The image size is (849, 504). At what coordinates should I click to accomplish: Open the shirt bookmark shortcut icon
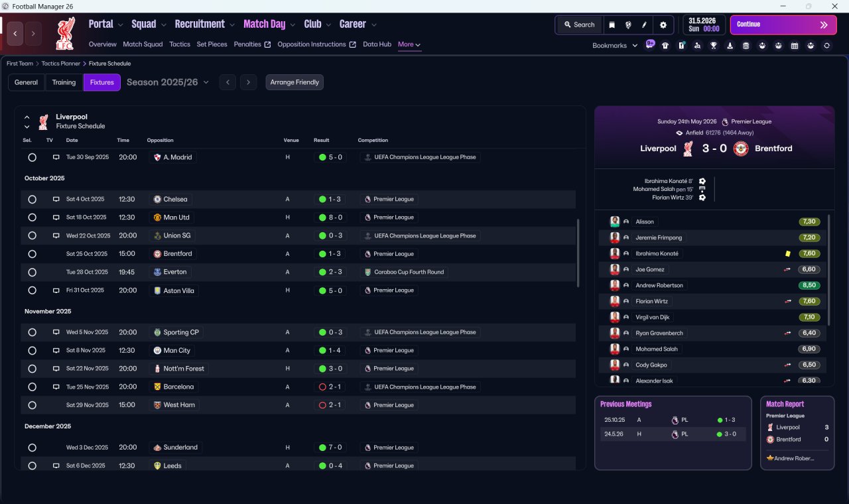click(665, 46)
